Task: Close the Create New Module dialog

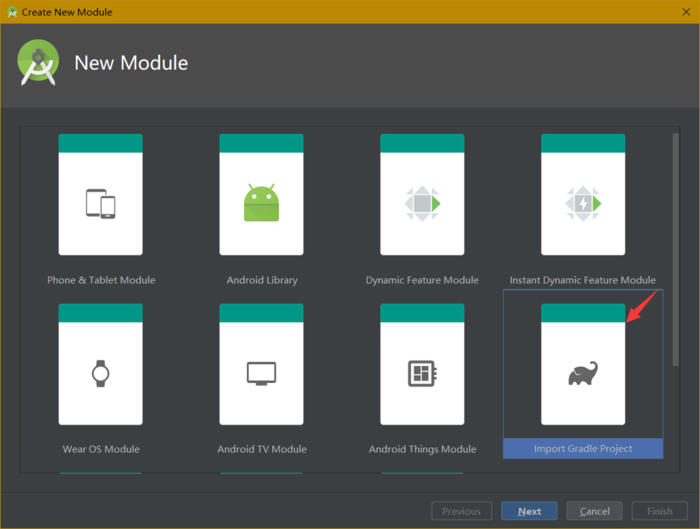Action: click(686, 12)
